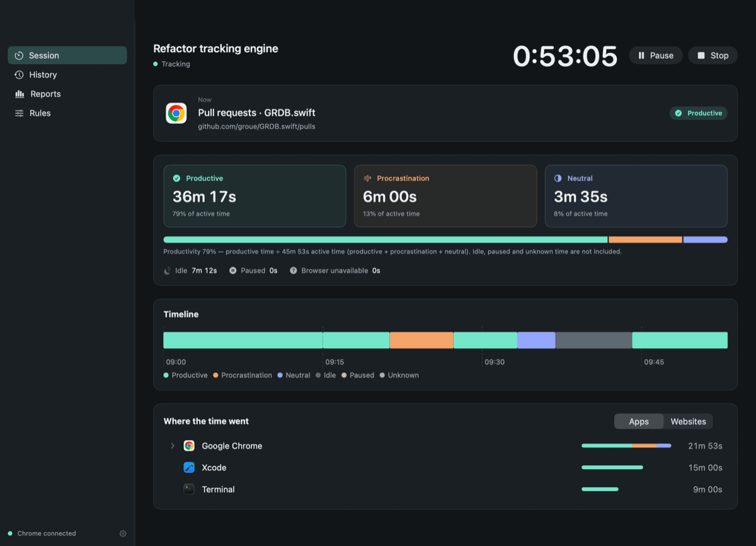Open the Rules section

[x=67, y=113]
